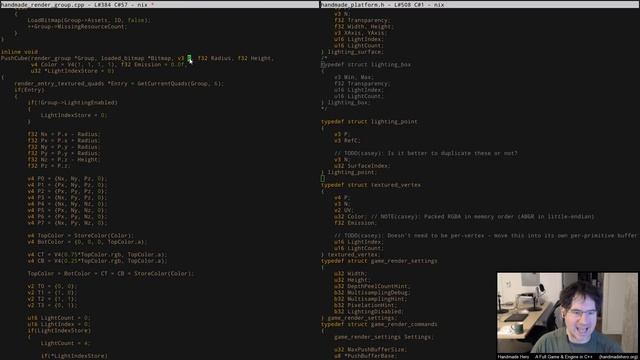Click the '} lighting_point;' line

pyautogui.click(x=349, y=172)
